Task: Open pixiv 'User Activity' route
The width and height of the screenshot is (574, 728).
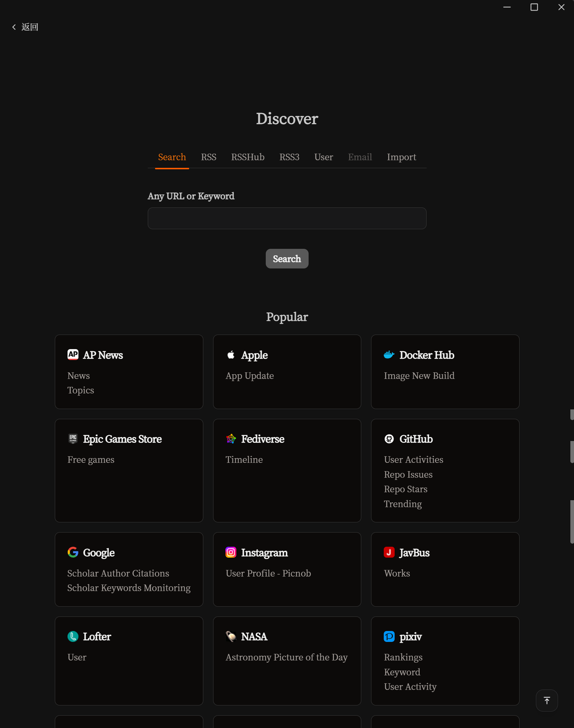Action: point(410,687)
